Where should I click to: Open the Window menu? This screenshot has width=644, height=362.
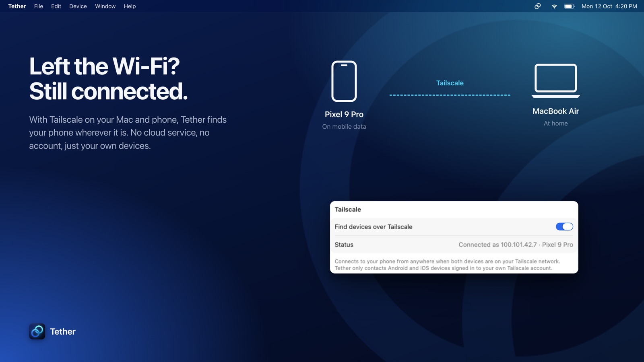point(105,6)
